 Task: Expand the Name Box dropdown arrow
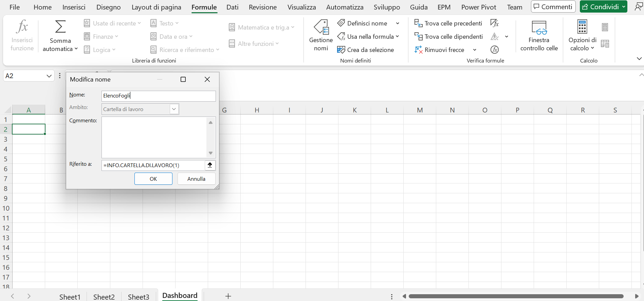tap(49, 76)
